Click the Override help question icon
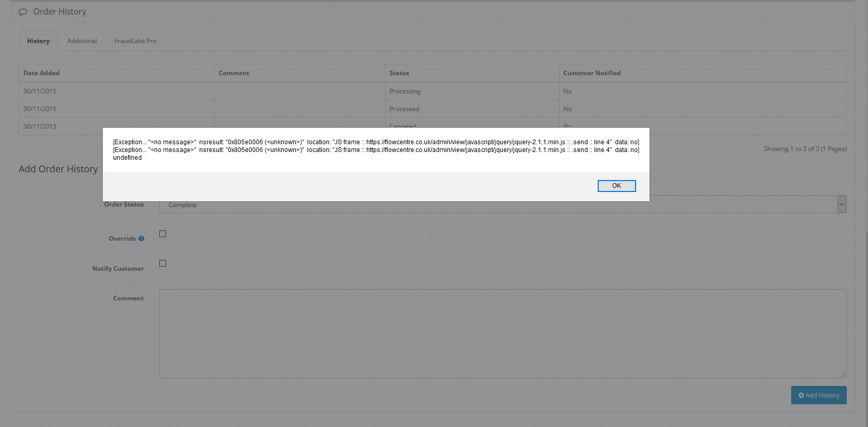The height and width of the screenshot is (427, 868). coord(141,239)
